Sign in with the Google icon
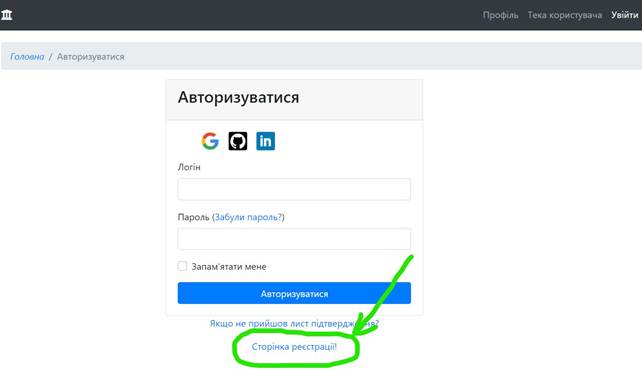Image resolution: width=642 pixels, height=371 pixels. (210, 141)
